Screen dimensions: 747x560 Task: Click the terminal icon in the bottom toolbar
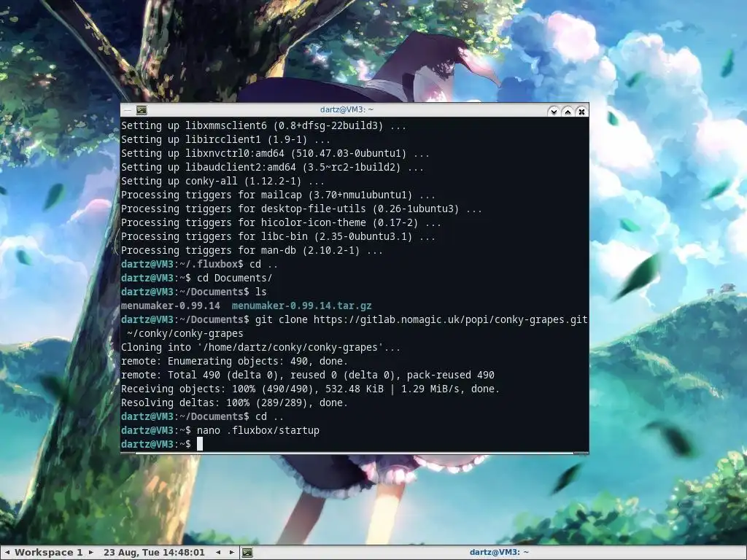[x=247, y=553]
